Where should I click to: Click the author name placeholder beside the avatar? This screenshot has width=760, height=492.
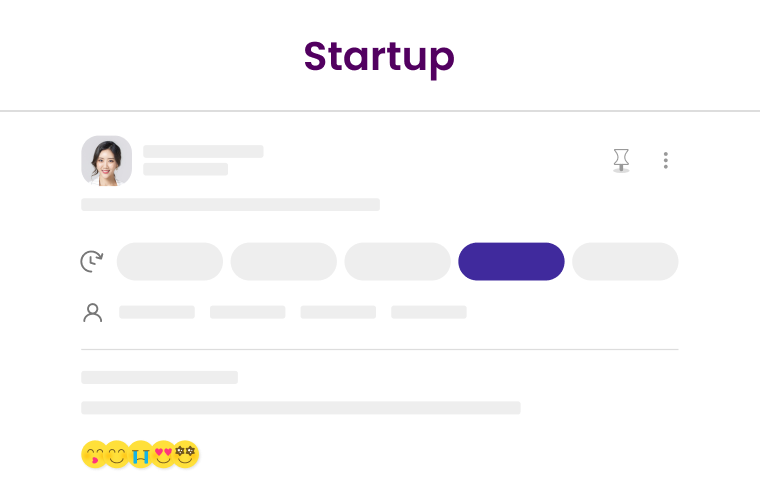203,152
